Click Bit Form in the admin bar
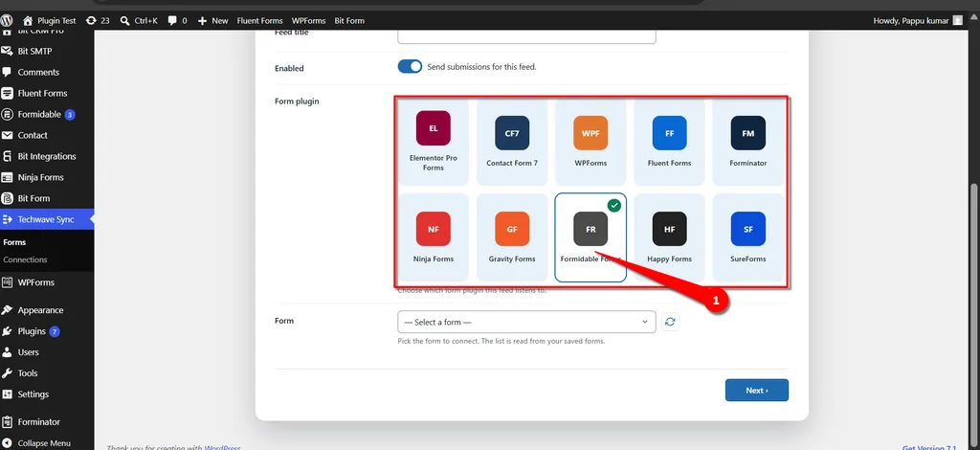Viewport: 980px width, 450px height. point(349,21)
